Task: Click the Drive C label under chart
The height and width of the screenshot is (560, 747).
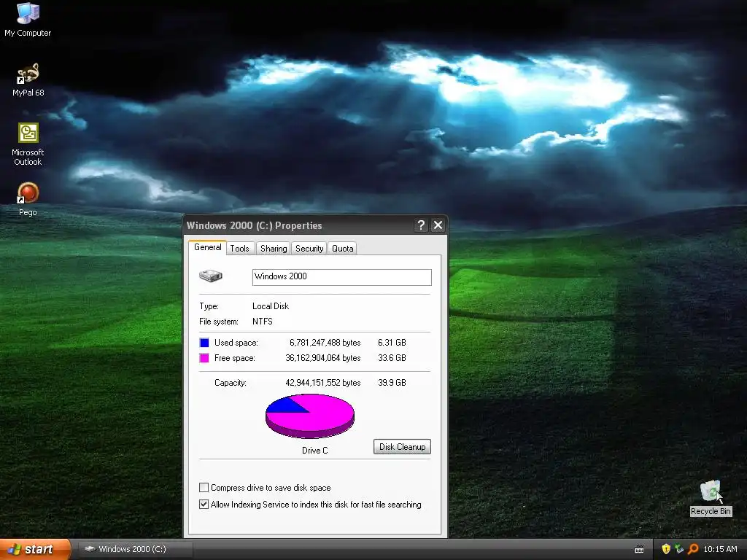Action: click(x=315, y=451)
